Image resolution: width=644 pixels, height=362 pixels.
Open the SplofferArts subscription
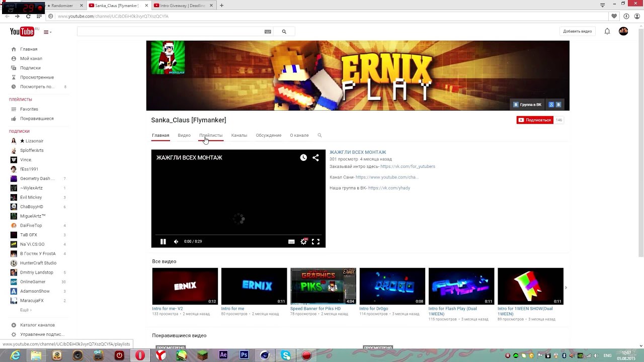pyautogui.click(x=32, y=150)
